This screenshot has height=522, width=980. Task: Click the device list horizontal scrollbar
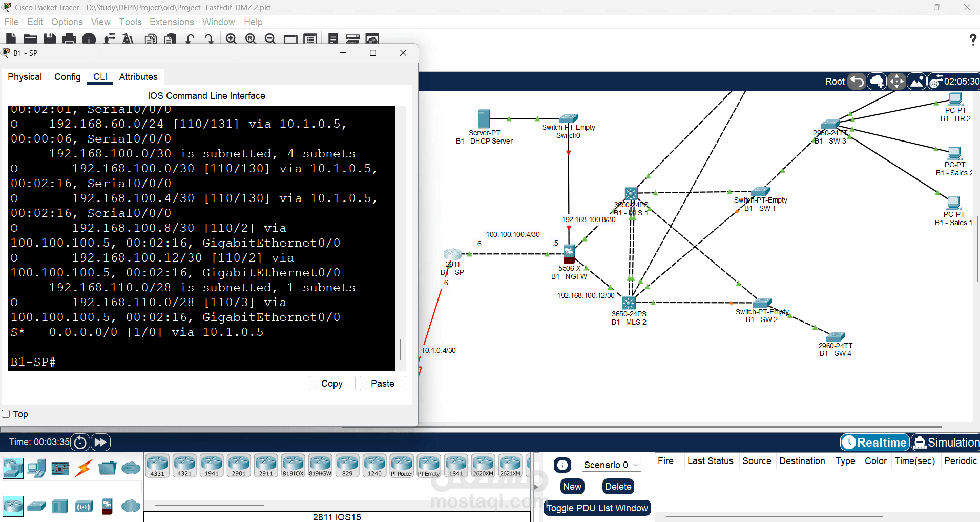click(x=209, y=505)
